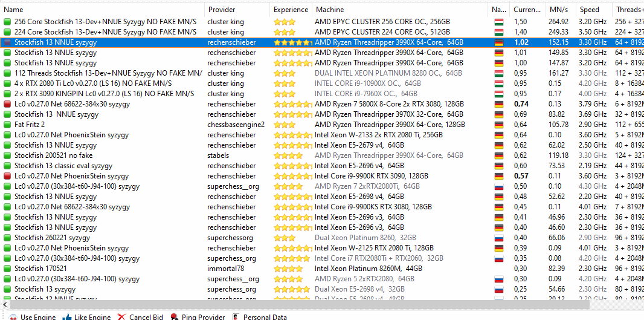
Task: Click the Cancel Bid red X icon
Action: [x=121, y=317]
